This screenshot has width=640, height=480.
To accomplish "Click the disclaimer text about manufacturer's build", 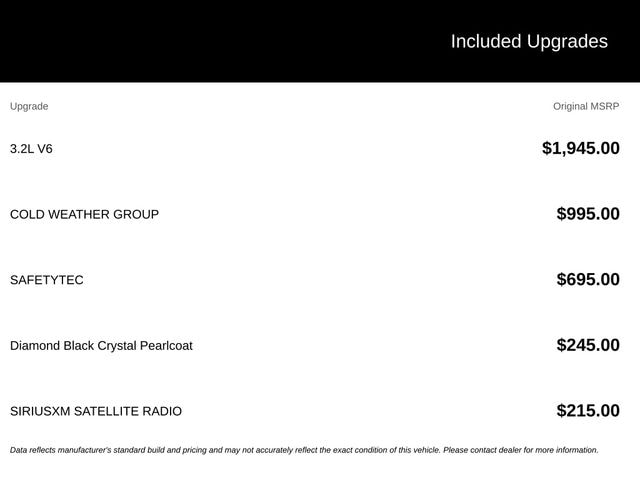I will click(x=304, y=450).
